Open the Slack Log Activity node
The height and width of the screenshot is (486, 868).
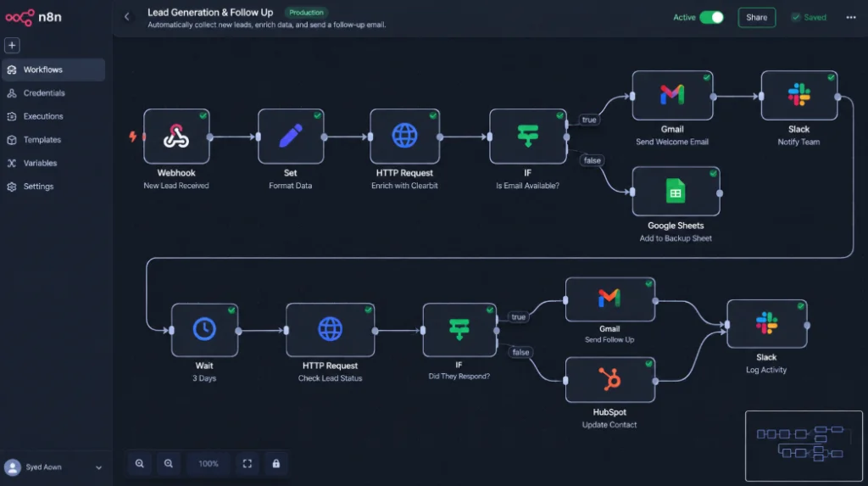point(766,324)
